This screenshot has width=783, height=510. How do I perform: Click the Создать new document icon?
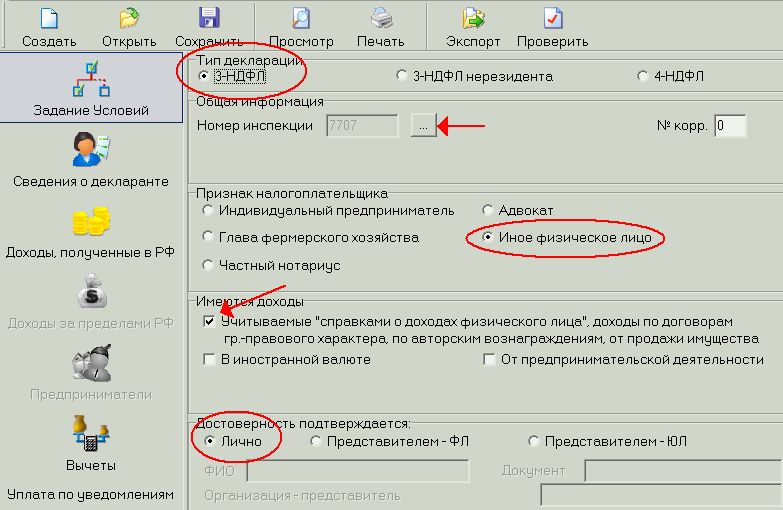pos(49,18)
